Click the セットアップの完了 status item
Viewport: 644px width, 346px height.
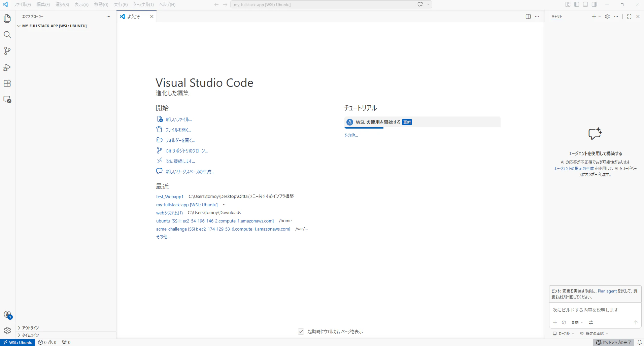pos(614,342)
